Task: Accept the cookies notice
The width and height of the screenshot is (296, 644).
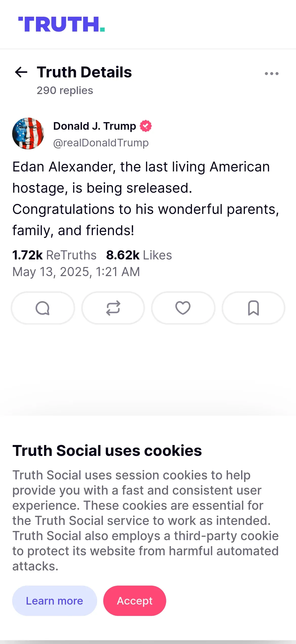Action: (135, 601)
